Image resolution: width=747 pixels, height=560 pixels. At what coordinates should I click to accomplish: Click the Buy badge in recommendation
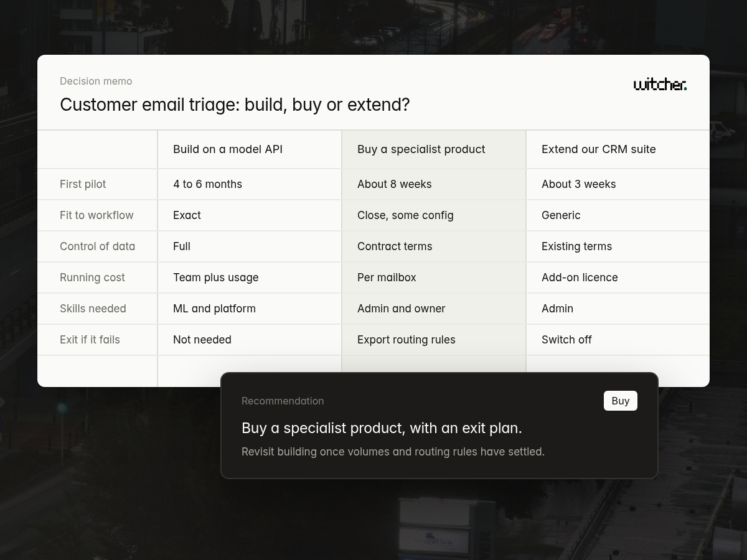621,401
